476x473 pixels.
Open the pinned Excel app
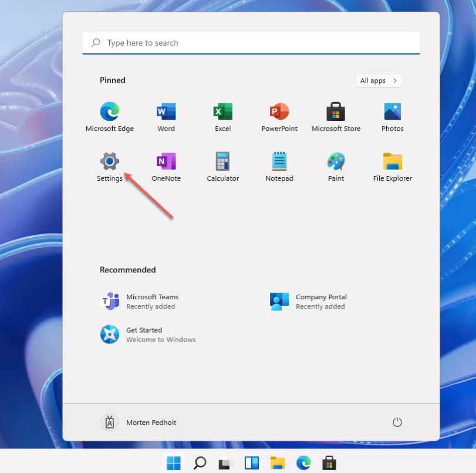(x=223, y=117)
